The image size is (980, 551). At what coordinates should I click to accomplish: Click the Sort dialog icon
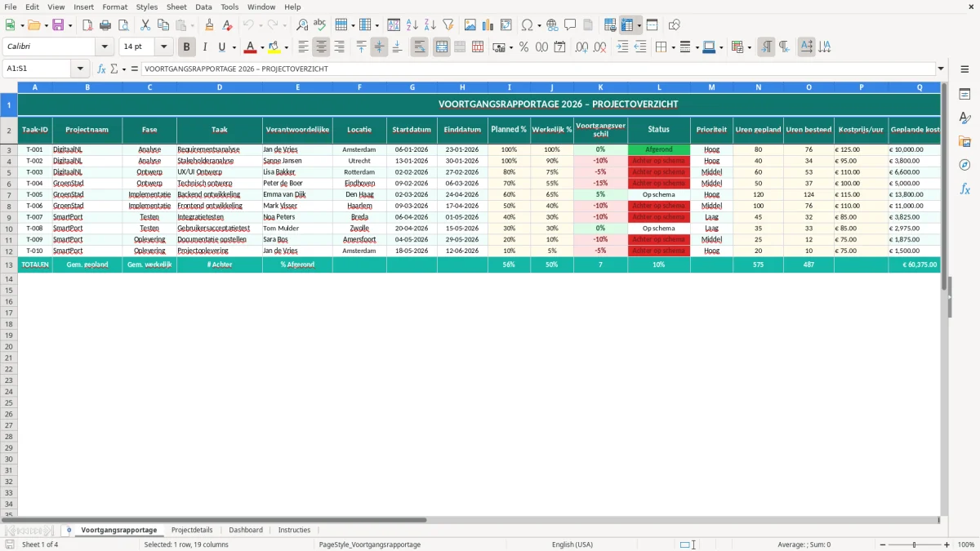click(x=394, y=25)
